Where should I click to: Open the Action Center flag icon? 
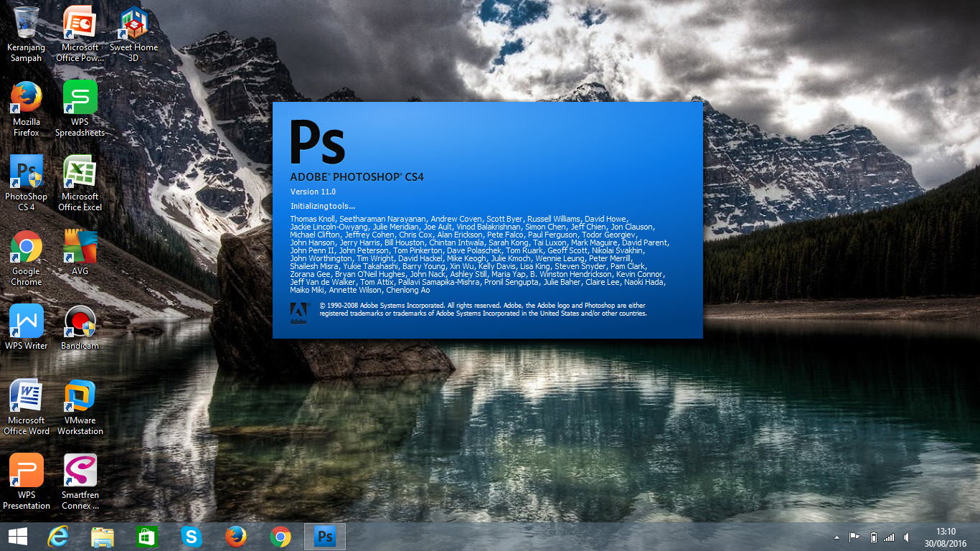[x=854, y=537]
